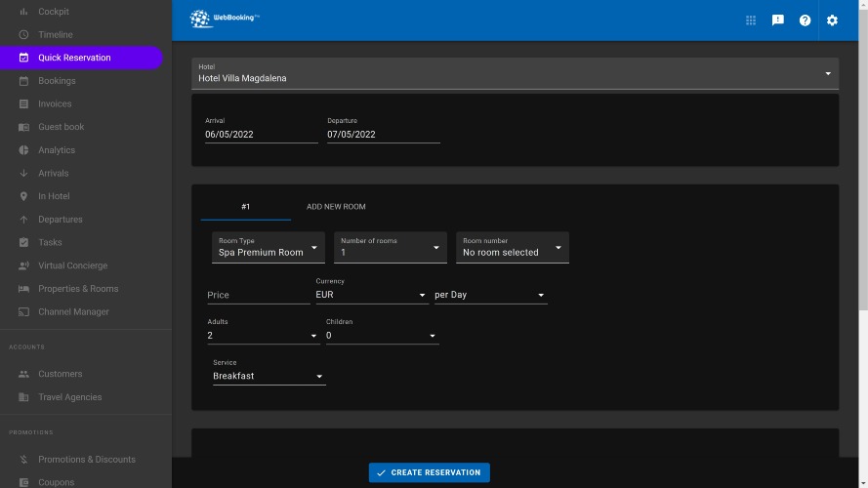
Task: Click the Virtual Concierge person icon
Action: tap(23, 265)
